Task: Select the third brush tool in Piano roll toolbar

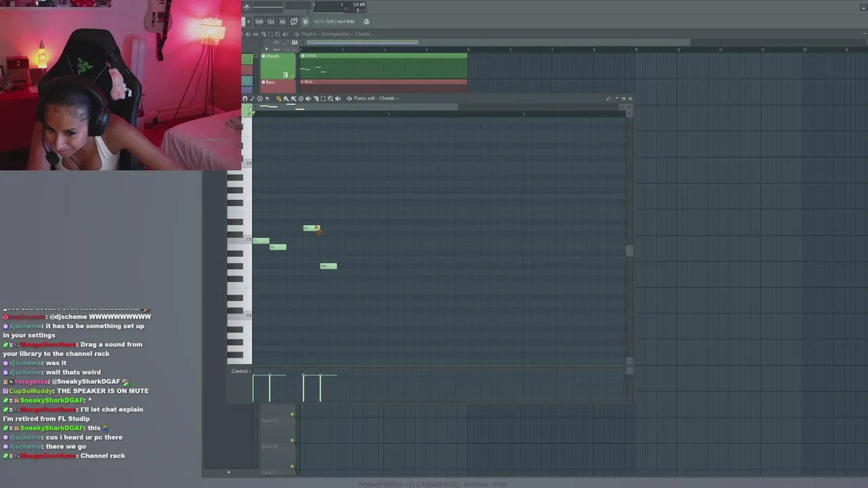Action: click(x=293, y=98)
